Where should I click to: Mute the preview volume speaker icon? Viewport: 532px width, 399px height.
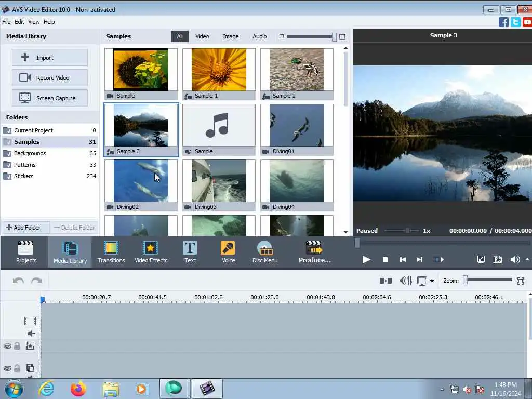[x=514, y=260]
